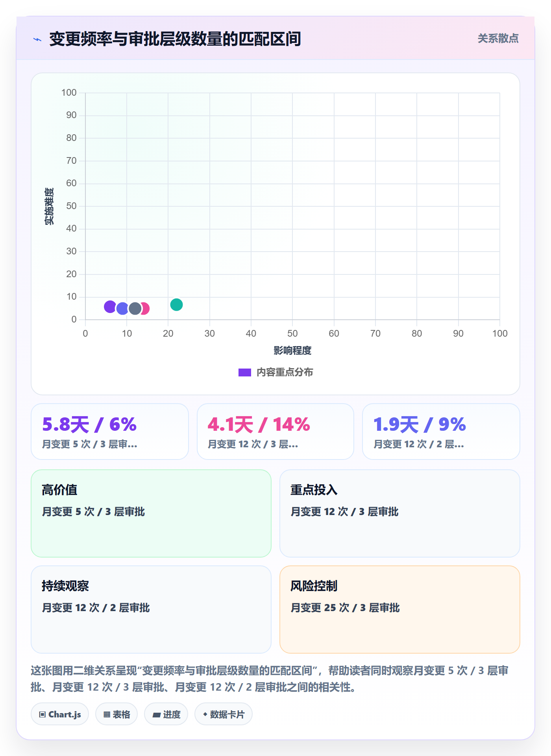Click the 数据卡片 tag chip

224,714
